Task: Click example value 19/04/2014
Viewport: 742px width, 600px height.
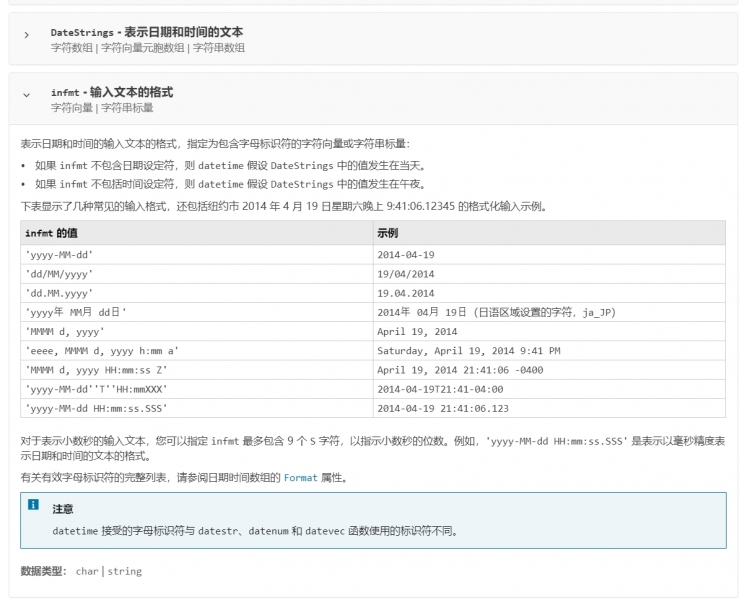Action: 405,273
